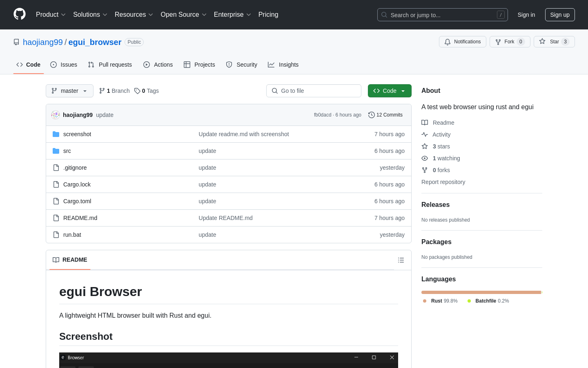
Task: Focus the Go to file search box
Action: pyautogui.click(x=314, y=91)
